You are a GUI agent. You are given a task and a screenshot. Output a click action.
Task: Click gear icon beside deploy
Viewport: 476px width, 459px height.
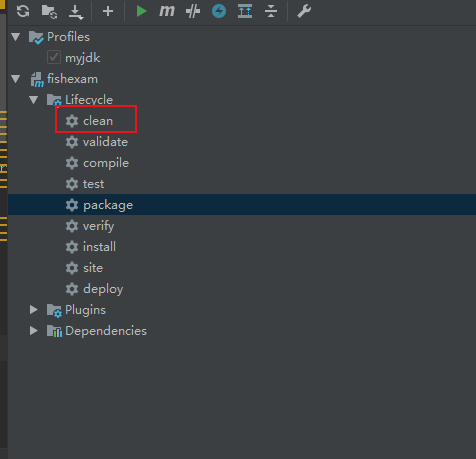(72, 289)
